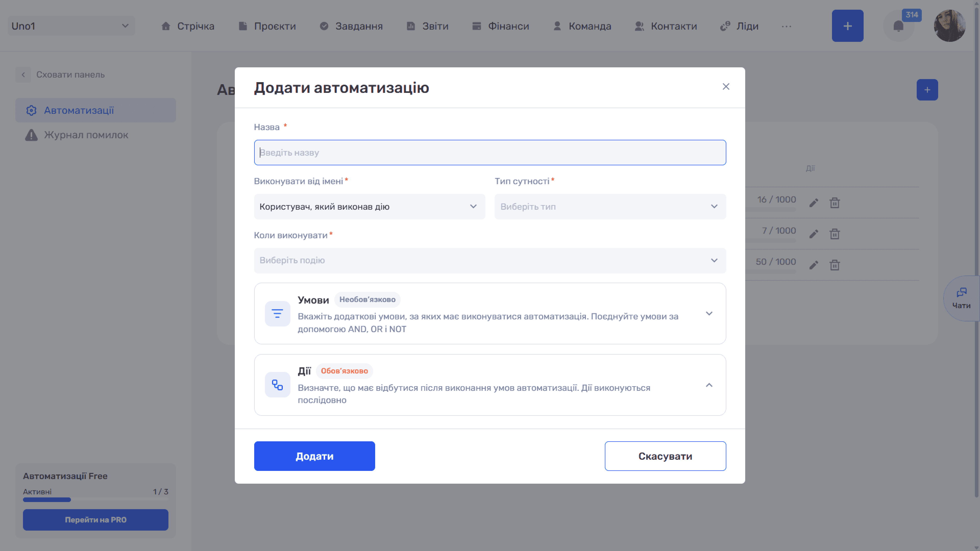Click the Перейти на PRO button
The image size is (980, 551).
coord(95,519)
